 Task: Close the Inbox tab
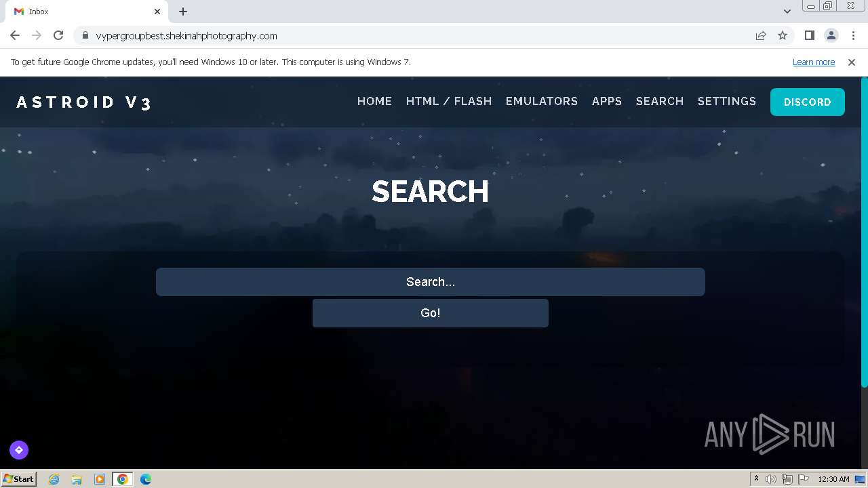[157, 12]
